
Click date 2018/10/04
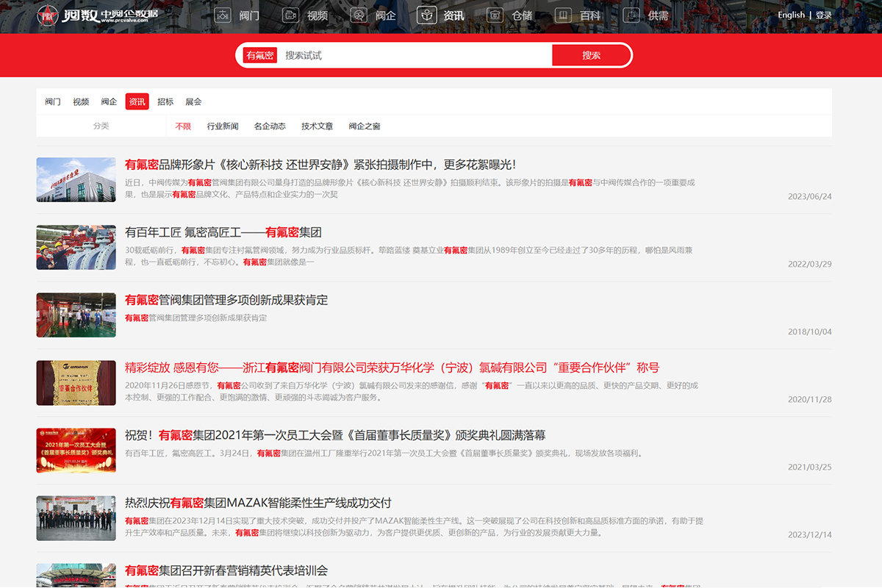tap(810, 331)
